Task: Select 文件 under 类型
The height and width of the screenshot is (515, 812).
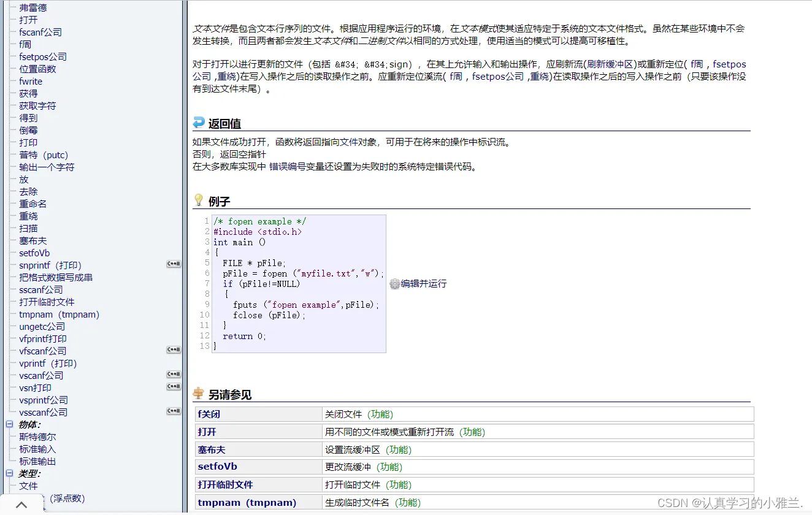Action: (x=28, y=486)
